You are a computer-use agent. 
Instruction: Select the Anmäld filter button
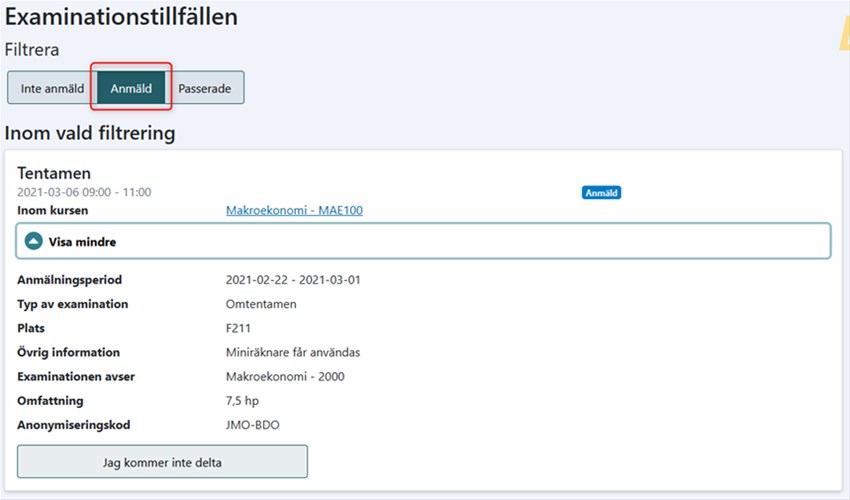pyautogui.click(x=131, y=88)
